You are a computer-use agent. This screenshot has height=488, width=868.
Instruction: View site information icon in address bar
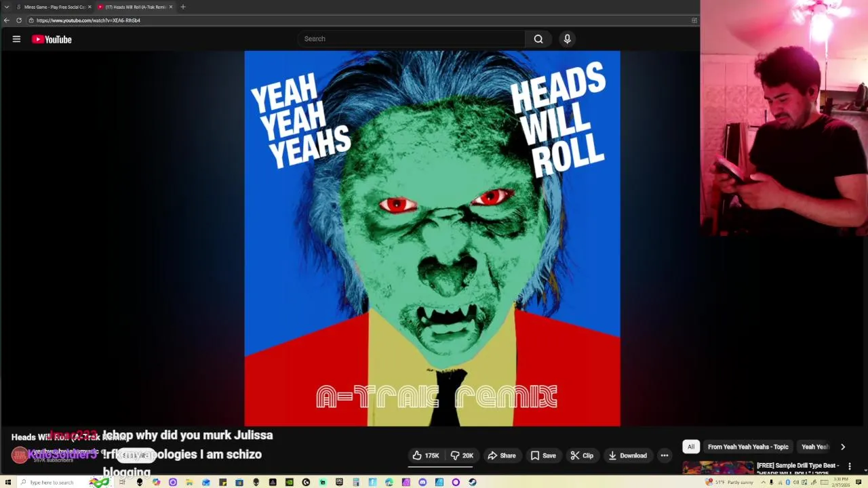31,20
